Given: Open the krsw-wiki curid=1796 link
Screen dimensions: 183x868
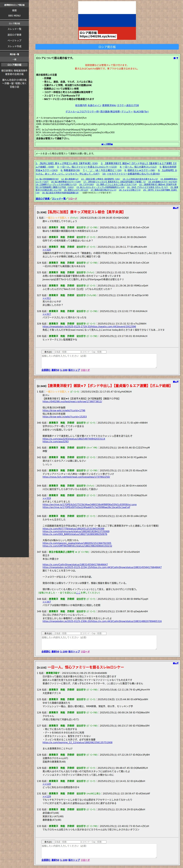Looking at the screenshot, I should coord(64,410).
